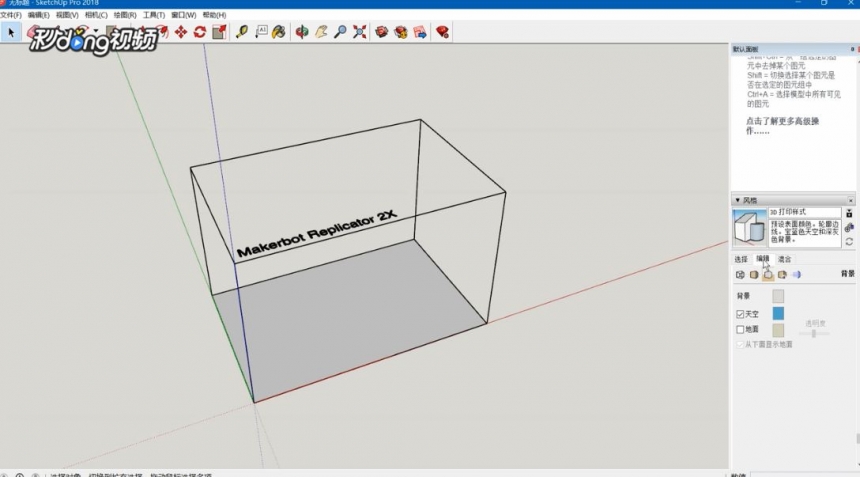This screenshot has height=477, width=860.
Task: Switch to the 选择 tab
Action: coord(741,259)
